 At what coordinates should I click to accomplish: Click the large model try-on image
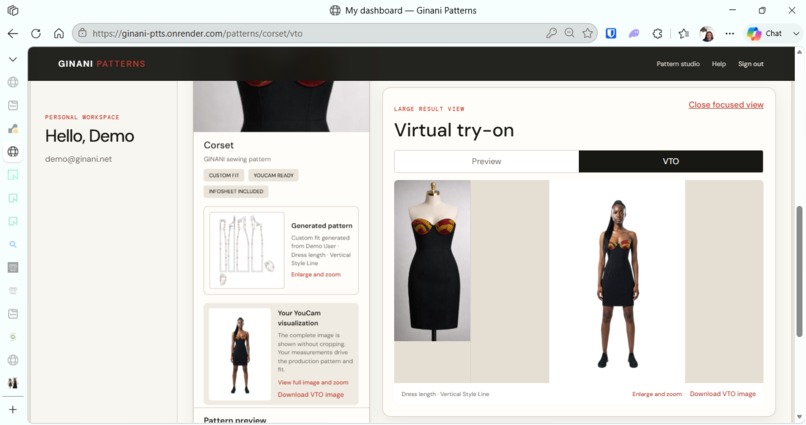617,282
